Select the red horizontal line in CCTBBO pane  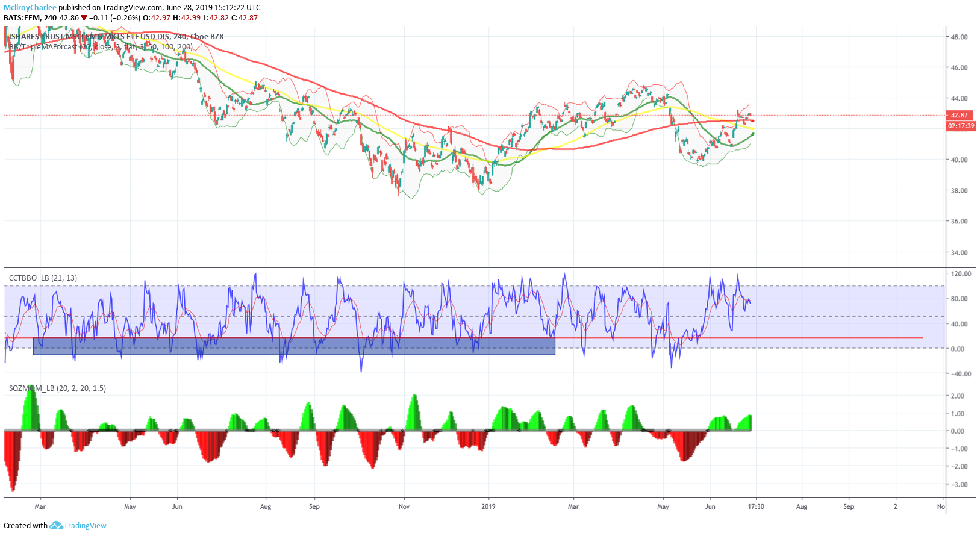(x=464, y=338)
